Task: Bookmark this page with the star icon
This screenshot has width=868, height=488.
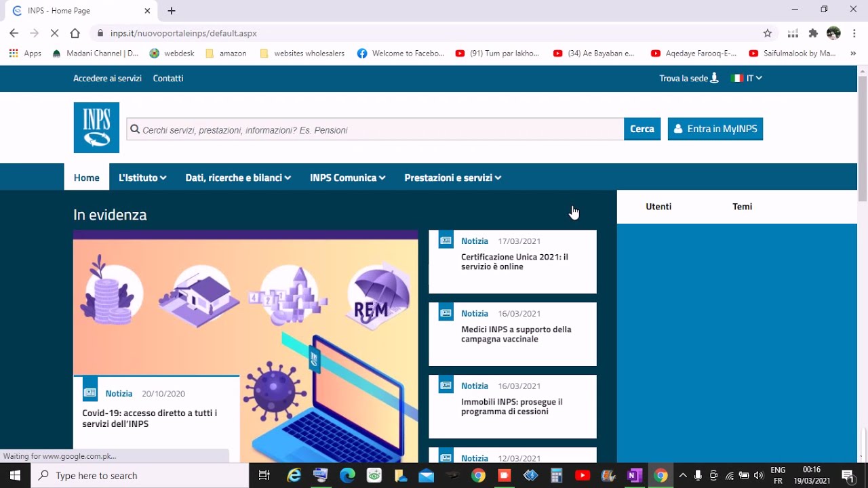Action: (768, 33)
